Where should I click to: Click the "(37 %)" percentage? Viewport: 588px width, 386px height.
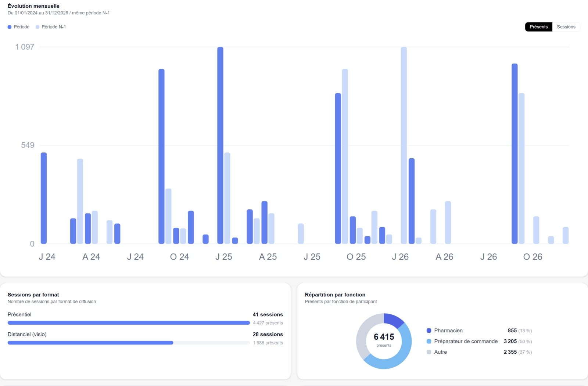point(525,352)
